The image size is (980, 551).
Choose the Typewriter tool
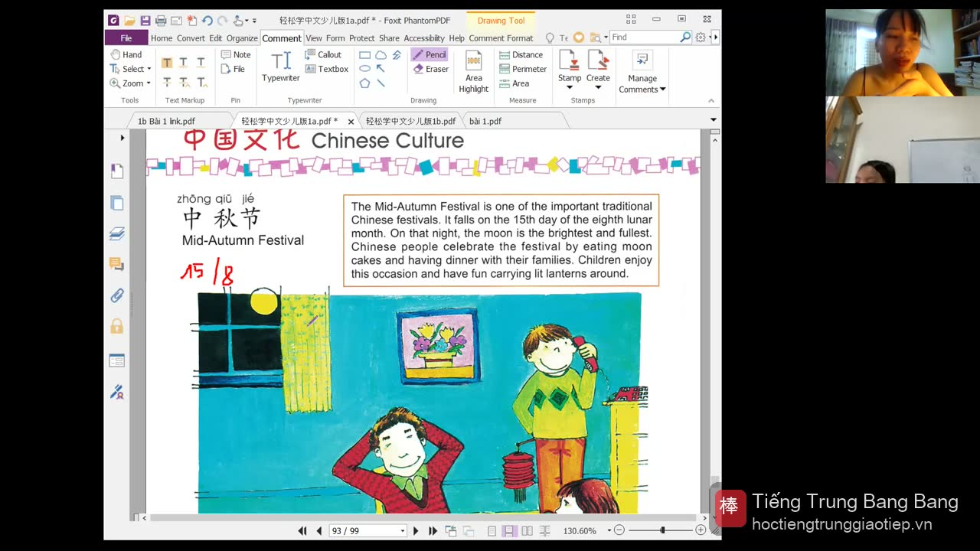pos(281,67)
